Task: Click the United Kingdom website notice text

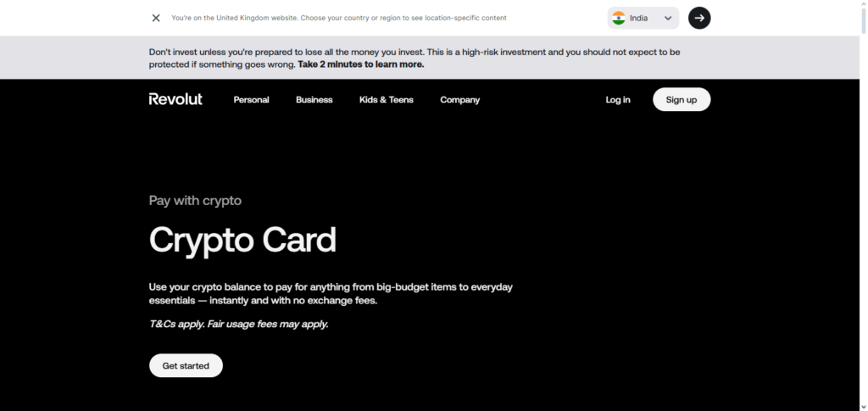Action: pos(338,18)
